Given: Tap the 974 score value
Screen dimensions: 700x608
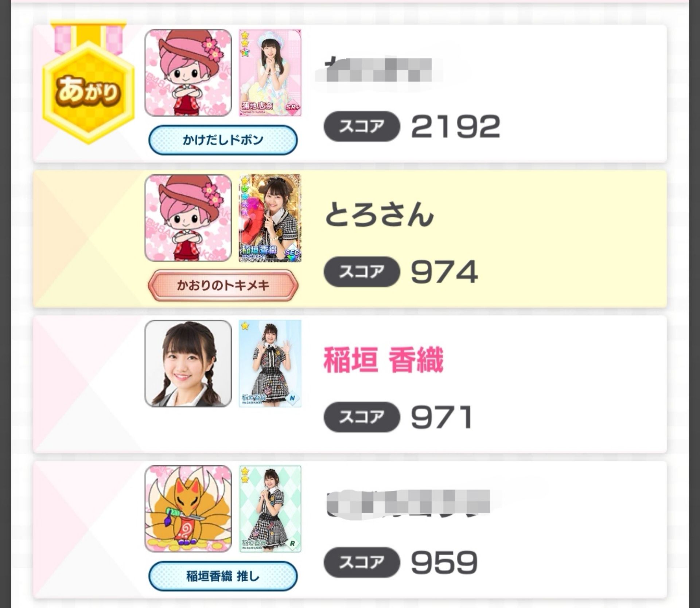Looking at the screenshot, I should 444,272.
